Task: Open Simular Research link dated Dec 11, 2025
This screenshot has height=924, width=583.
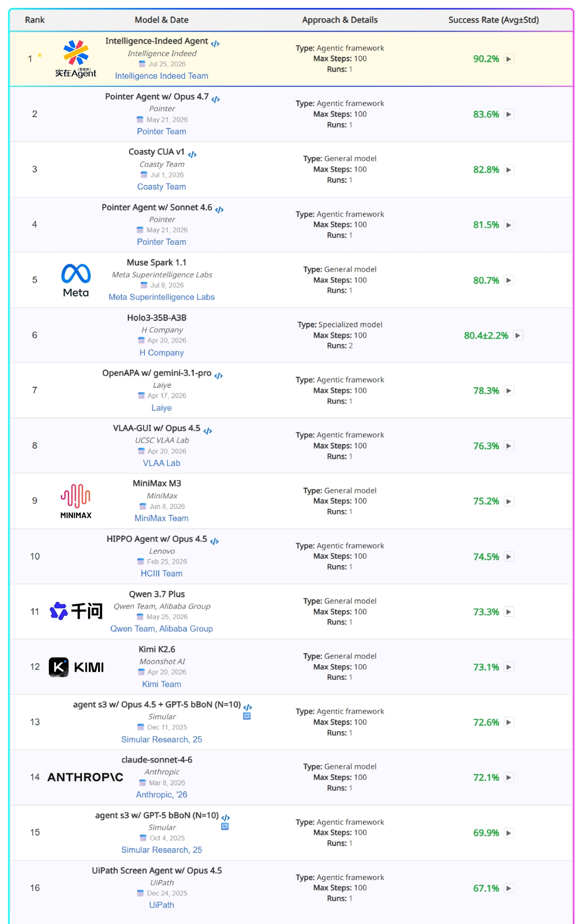Action: [161, 740]
